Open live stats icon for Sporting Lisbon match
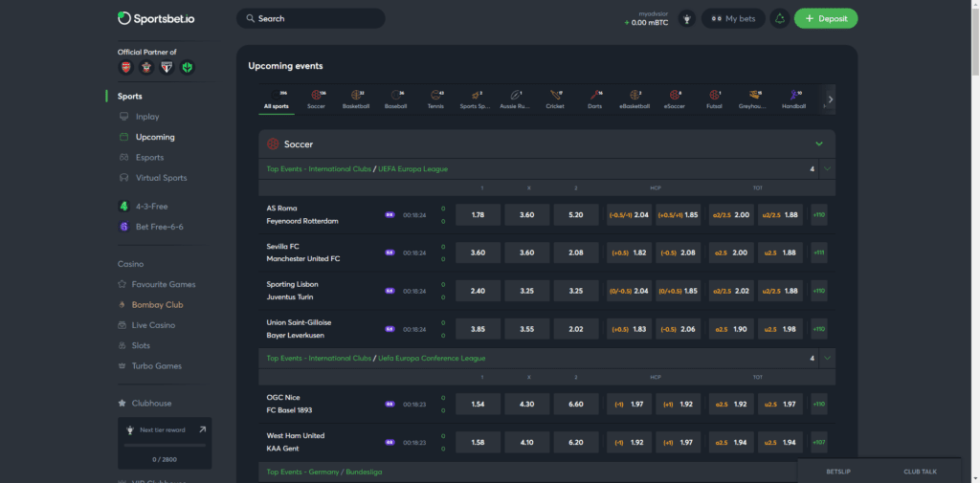Image resolution: width=980 pixels, height=483 pixels. [390, 291]
